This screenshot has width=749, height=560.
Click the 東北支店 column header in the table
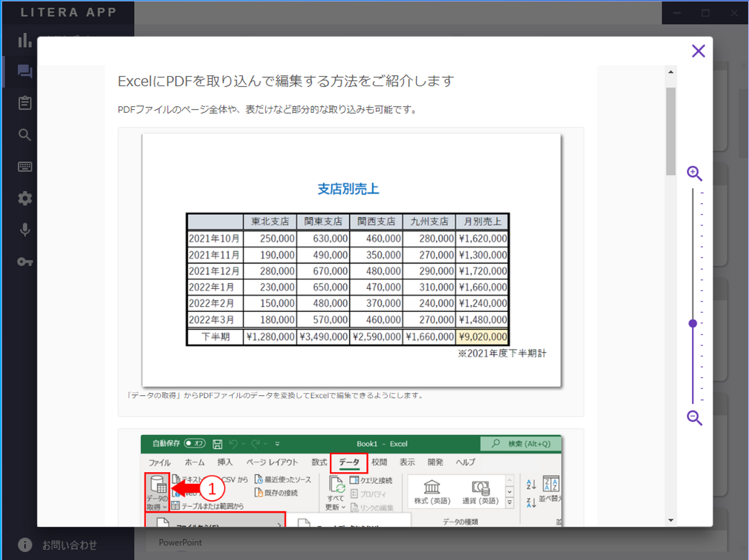[x=270, y=222]
